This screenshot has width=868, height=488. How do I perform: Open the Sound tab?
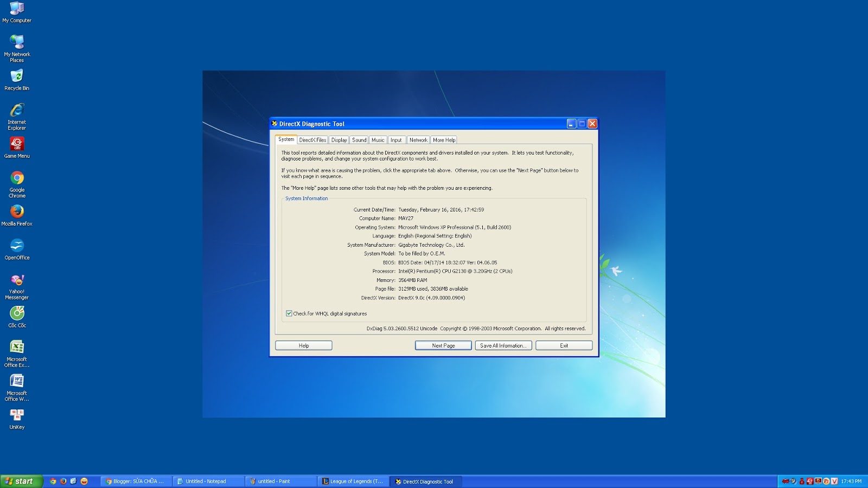359,140
